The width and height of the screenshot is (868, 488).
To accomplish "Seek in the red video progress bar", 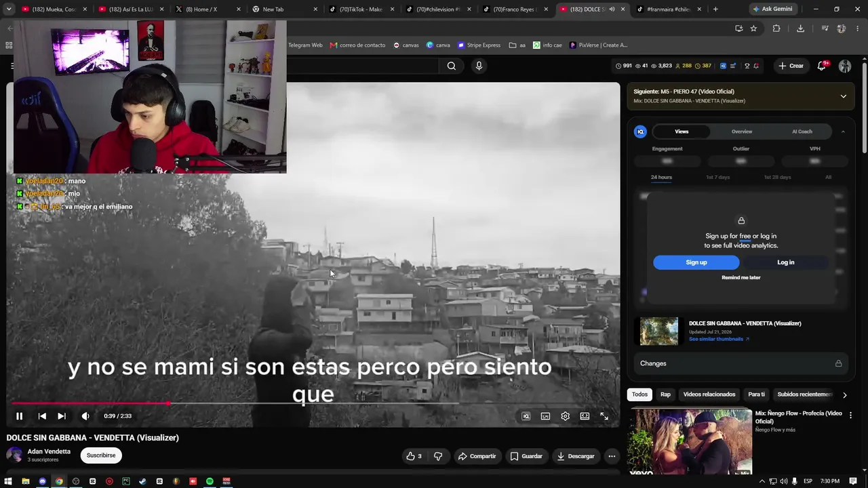I will tap(313, 403).
